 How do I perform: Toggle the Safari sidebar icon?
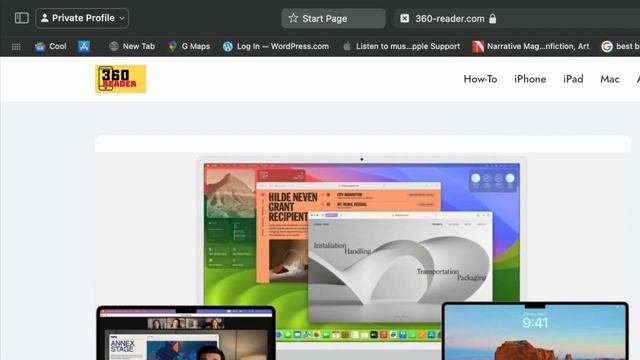click(x=22, y=18)
